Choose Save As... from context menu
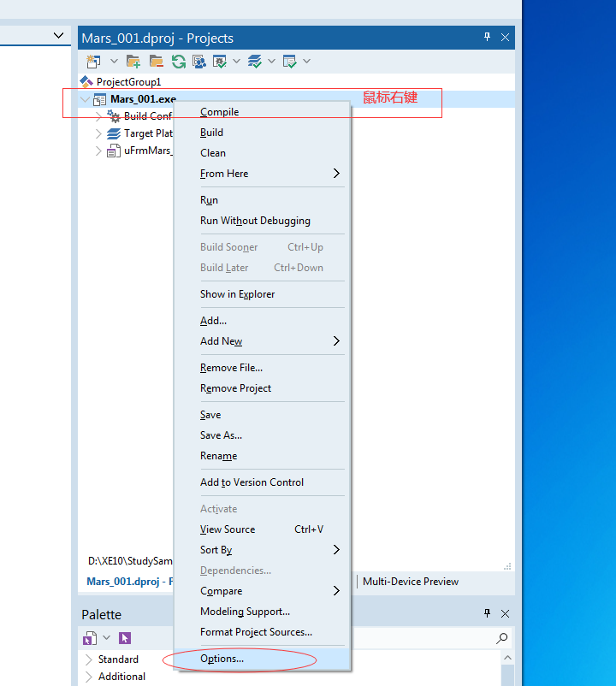Screen dimensions: 616x686 [263, 435]
